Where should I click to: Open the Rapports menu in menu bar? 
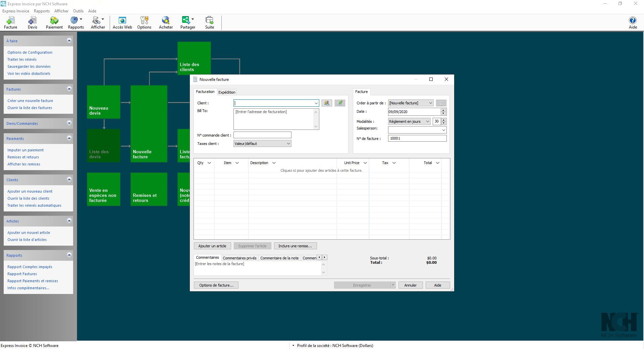click(42, 11)
